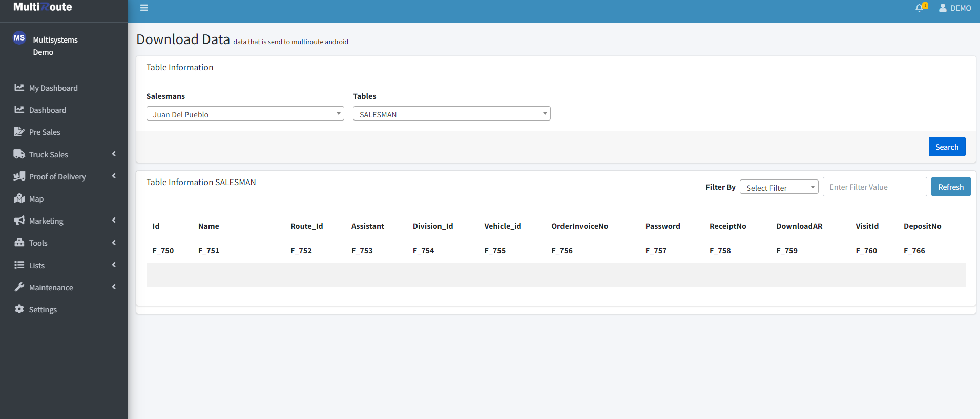Focus the Enter Filter Value field

874,187
